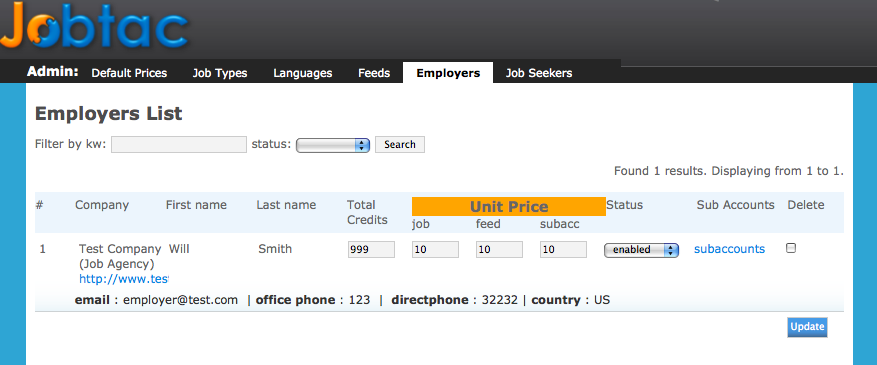The height and width of the screenshot is (365, 877).
Task: Click the Search button
Action: click(x=400, y=144)
